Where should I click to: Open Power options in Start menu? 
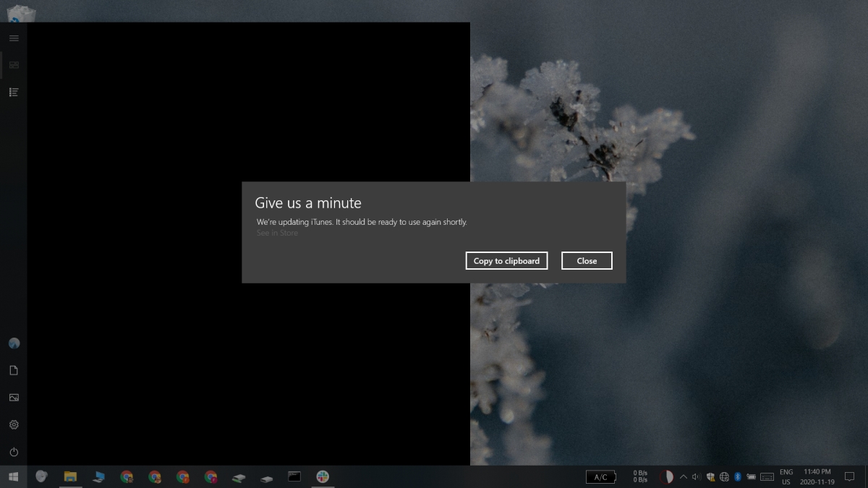point(14,452)
